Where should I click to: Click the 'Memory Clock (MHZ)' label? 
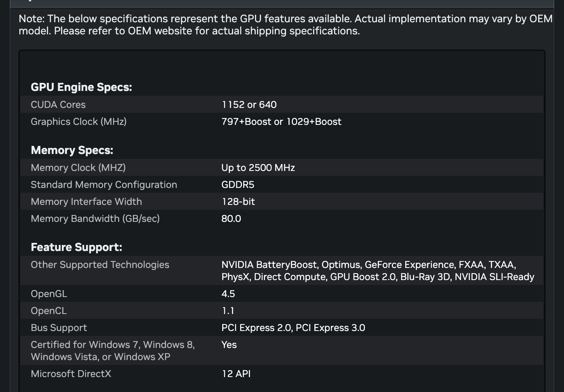click(78, 168)
